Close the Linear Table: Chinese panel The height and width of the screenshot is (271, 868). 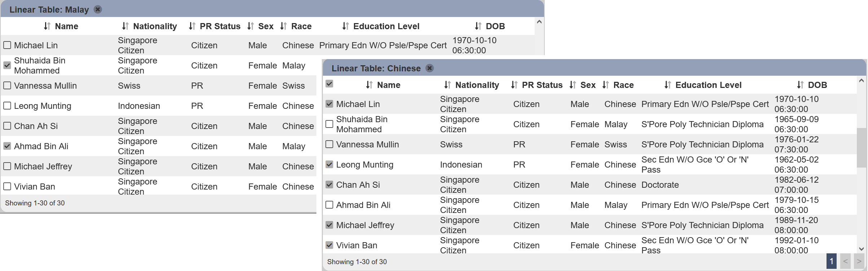click(429, 68)
